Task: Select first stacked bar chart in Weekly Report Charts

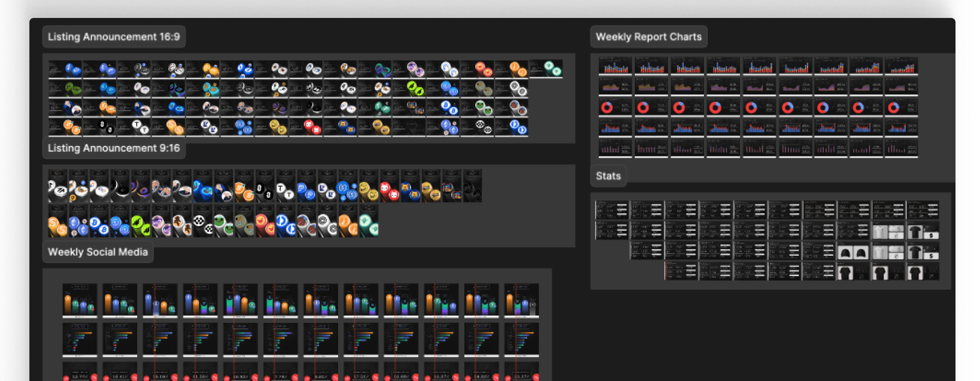Action: [615, 66]
